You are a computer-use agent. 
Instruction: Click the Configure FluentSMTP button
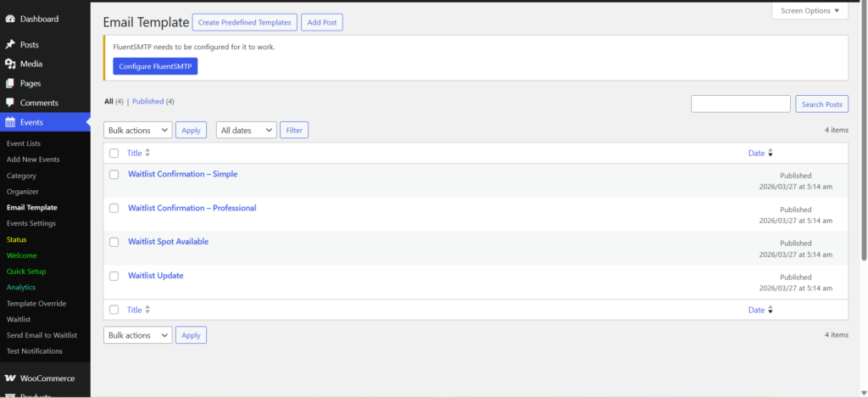155,66
